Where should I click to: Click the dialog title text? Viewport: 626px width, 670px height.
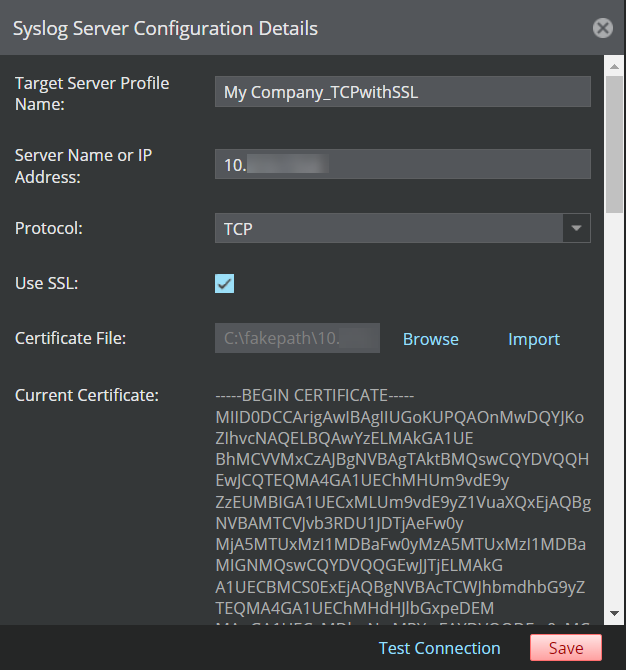pyautogui.click(x=165, y=29)
